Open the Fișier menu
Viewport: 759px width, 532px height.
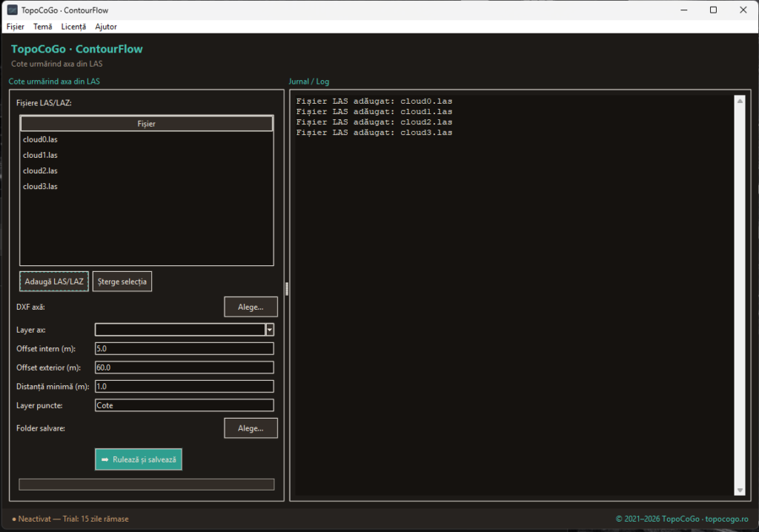click(x=15, y=27)
